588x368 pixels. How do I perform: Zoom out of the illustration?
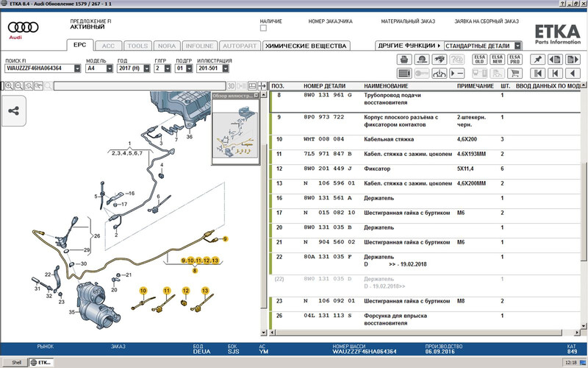click(x=19, y=86)
